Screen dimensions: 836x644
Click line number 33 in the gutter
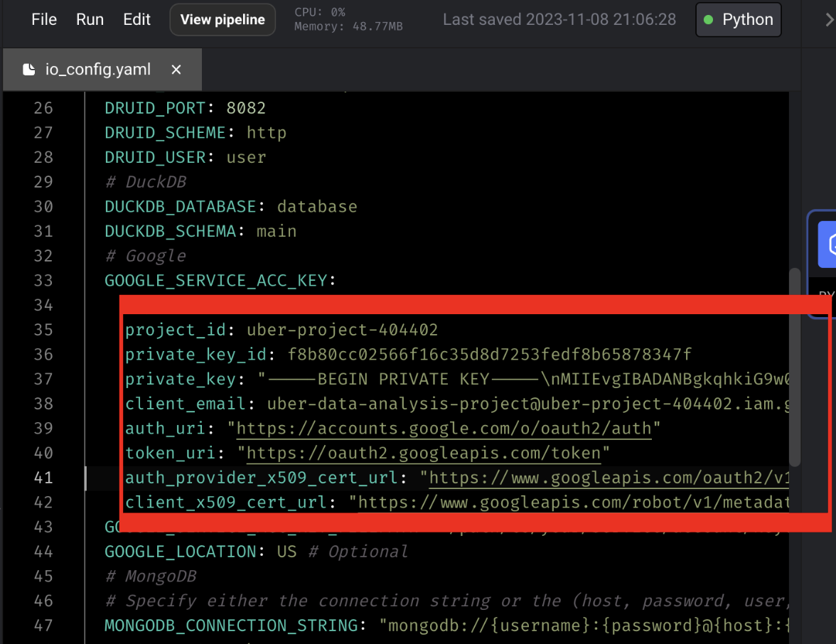[x=43, y=281]
